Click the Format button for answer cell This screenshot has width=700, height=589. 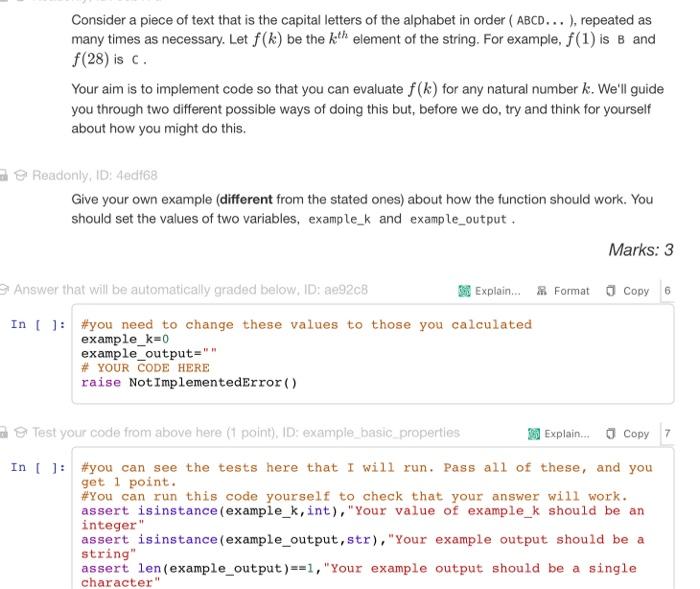563,291
